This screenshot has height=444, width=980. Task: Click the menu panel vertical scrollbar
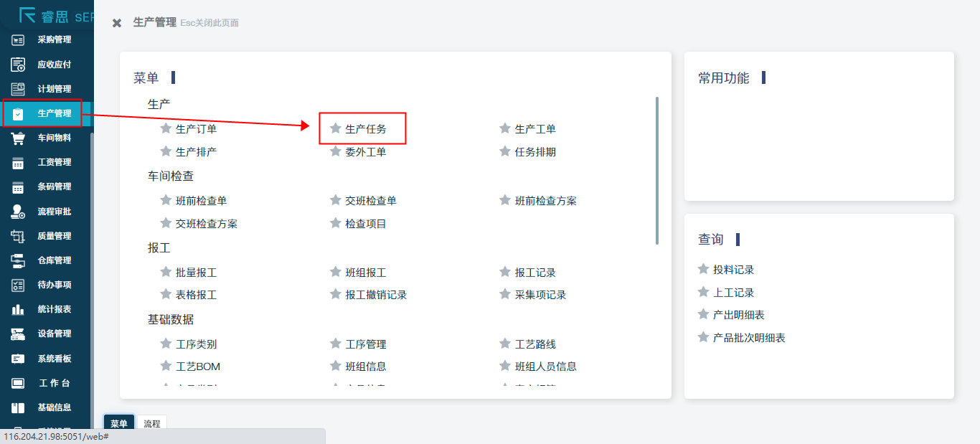656,171
